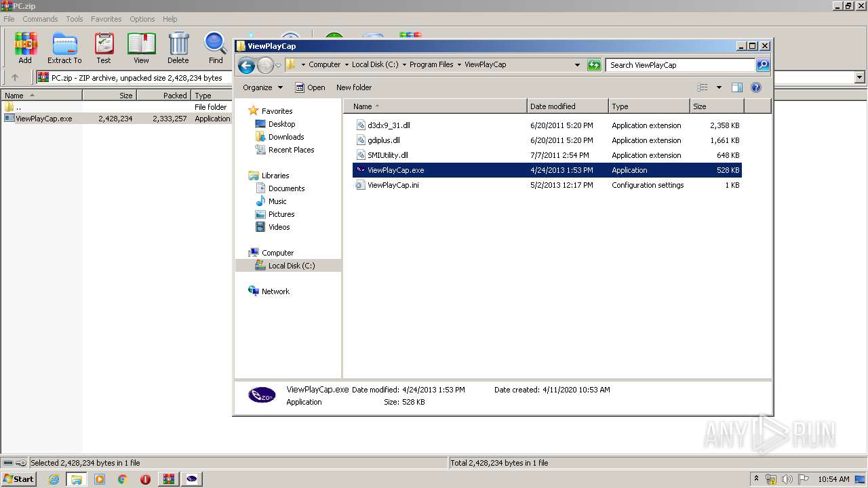Open the WinRAR Help menu

pyautogui.click(x=170, y=19)
